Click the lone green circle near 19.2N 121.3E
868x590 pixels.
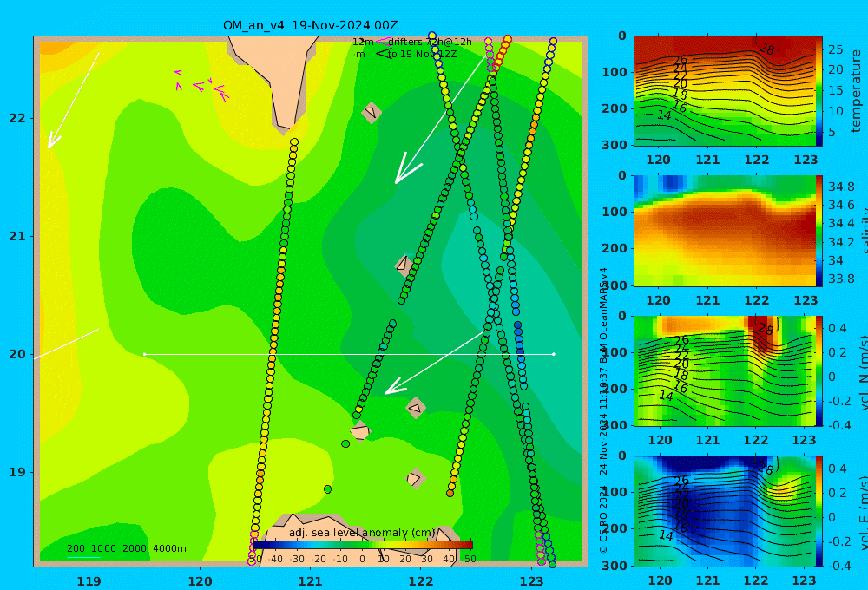tap(345, 444)
